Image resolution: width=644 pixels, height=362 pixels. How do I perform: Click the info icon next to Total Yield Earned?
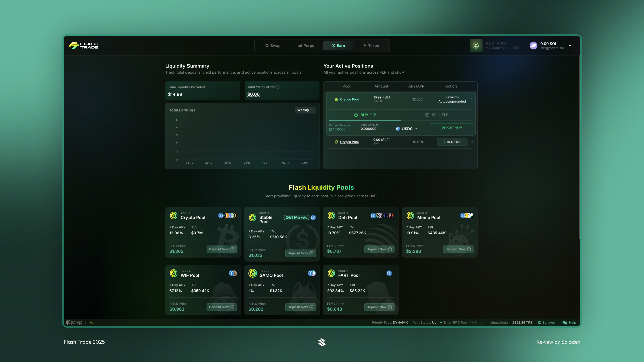tap(278, 87)
